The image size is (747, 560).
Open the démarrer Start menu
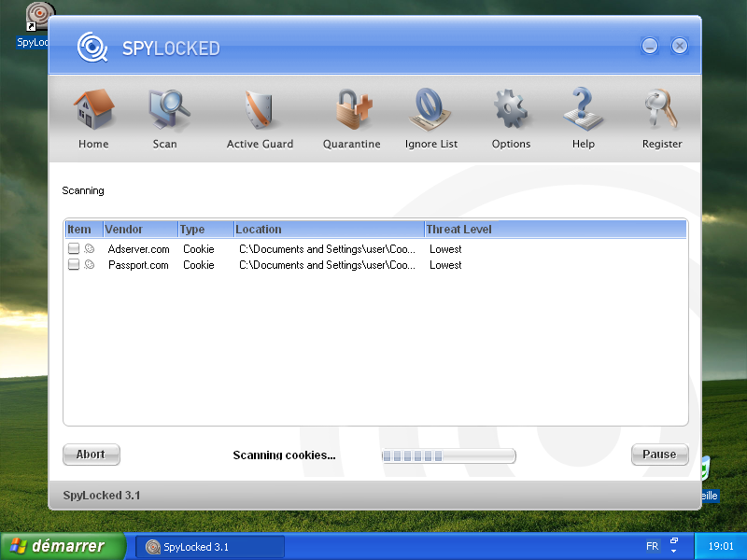click(x=63, y=546)
